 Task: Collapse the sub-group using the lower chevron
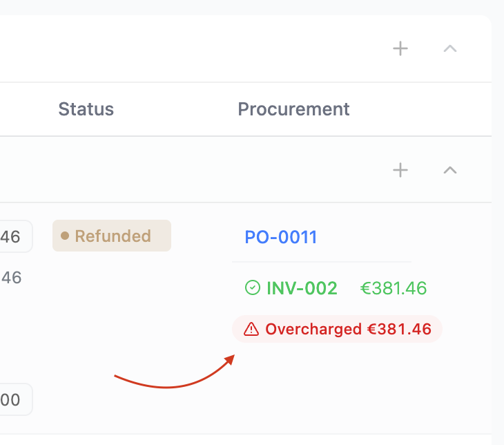click(x=450, y=170)
